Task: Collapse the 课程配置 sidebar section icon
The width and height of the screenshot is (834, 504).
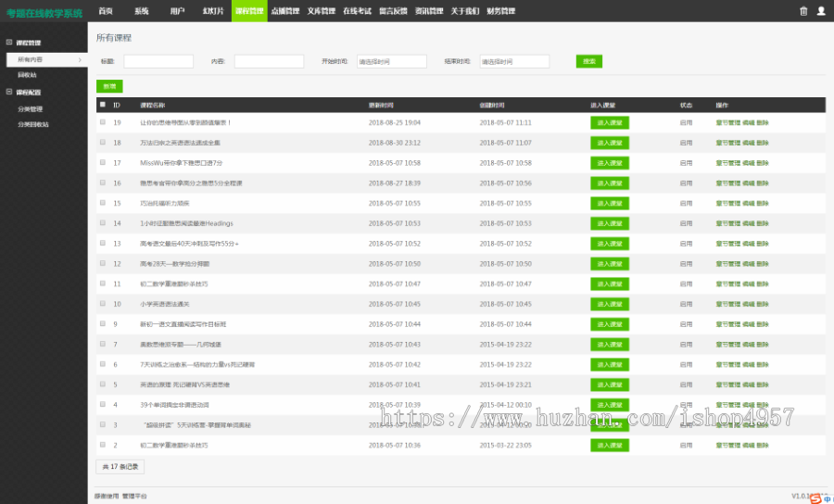Action: tap(9, 93)
